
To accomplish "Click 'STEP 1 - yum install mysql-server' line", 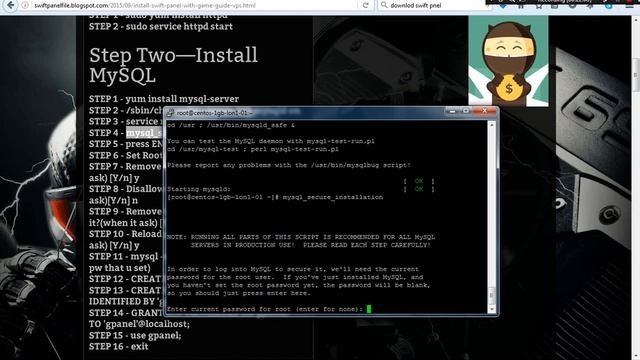I will 164,99.
